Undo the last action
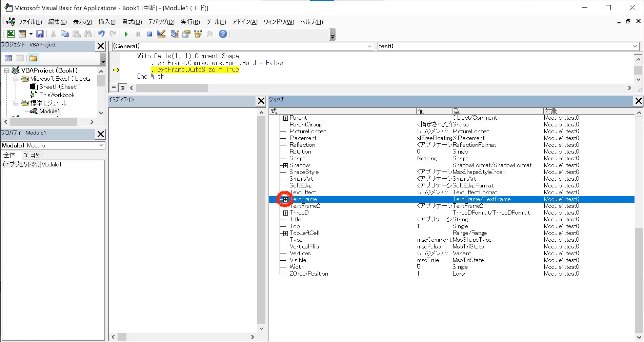 point(101,34)
